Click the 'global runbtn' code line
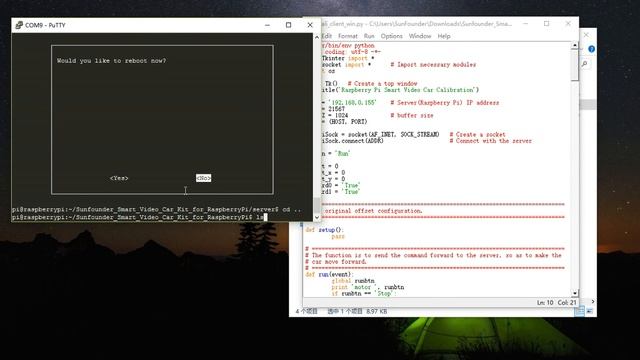The image size is (640, 360). 353,281
